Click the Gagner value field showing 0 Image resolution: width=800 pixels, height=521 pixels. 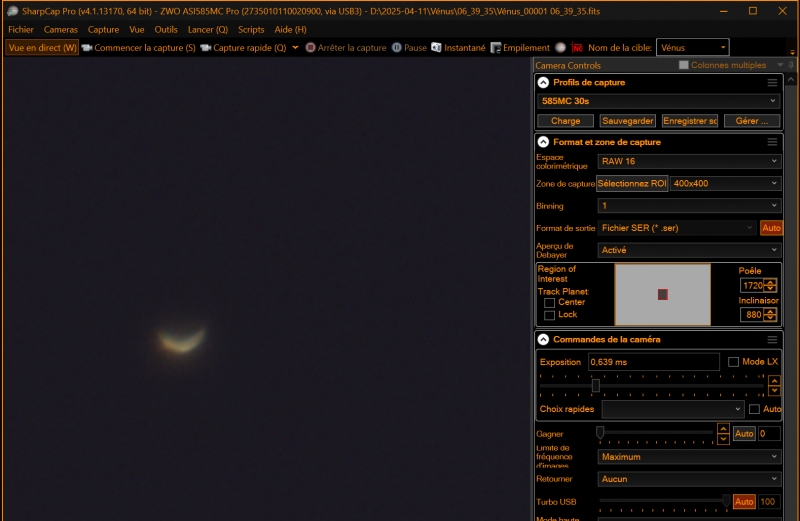tap(769, 434)
